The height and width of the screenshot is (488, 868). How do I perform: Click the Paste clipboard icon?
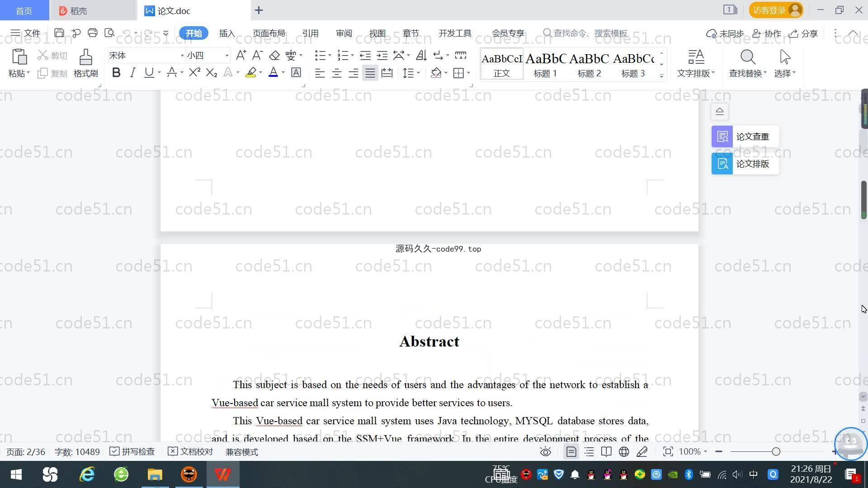click(19, 57)
